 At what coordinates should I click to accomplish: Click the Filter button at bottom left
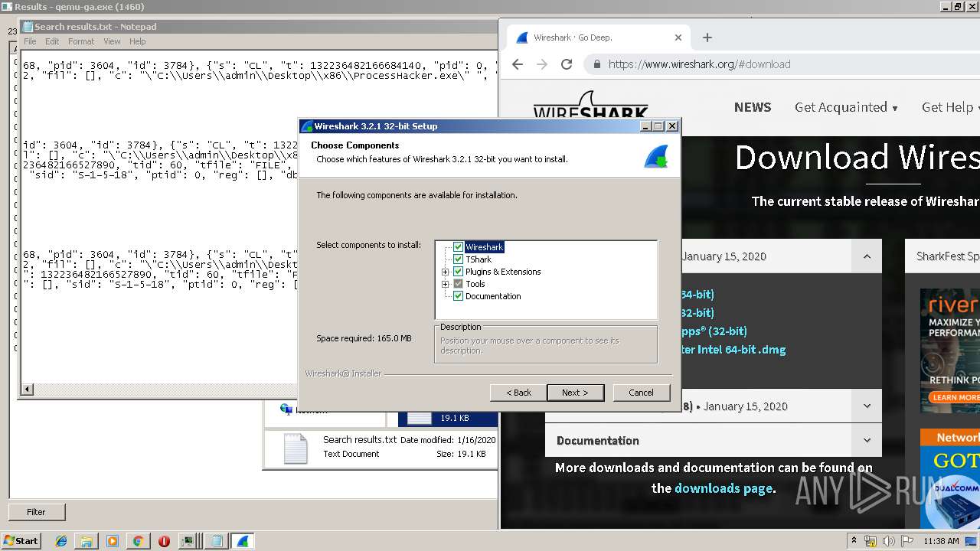point(36,512)
